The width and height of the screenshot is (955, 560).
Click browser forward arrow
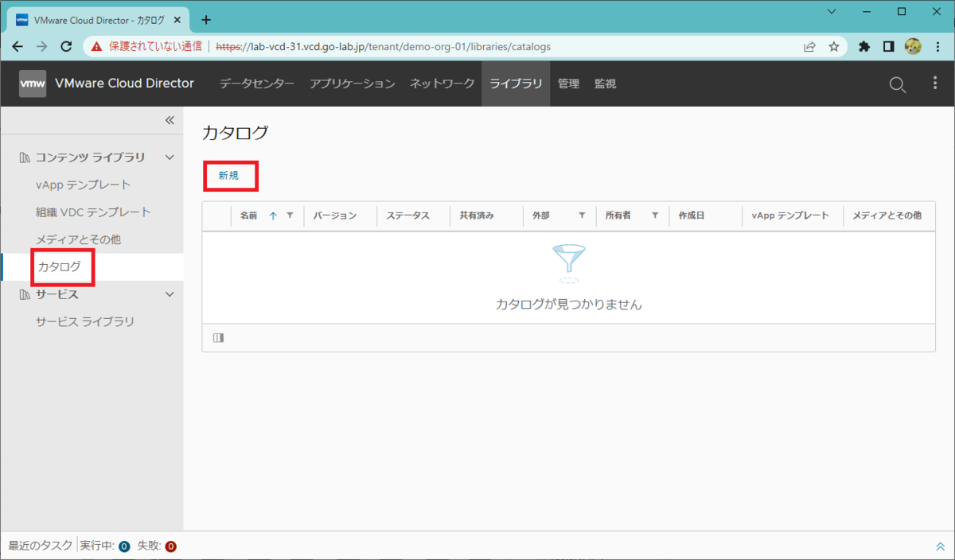(x=41, y=47)
